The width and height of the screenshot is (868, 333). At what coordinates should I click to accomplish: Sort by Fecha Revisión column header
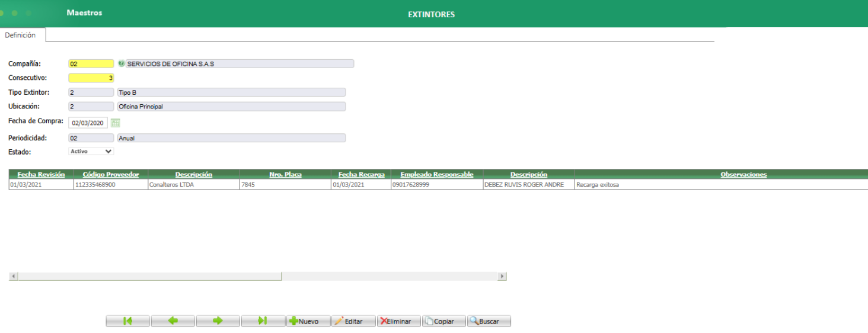pos(41,174)
